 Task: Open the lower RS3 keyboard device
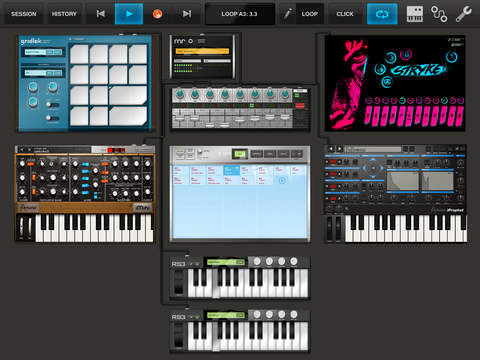[x=240, y=332]
